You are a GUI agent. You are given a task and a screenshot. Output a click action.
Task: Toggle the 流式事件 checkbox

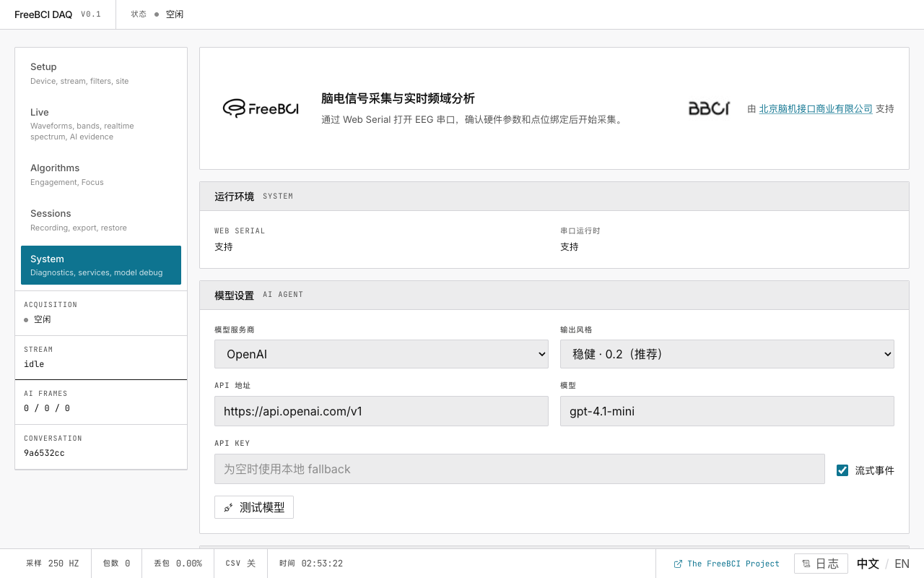842,470
